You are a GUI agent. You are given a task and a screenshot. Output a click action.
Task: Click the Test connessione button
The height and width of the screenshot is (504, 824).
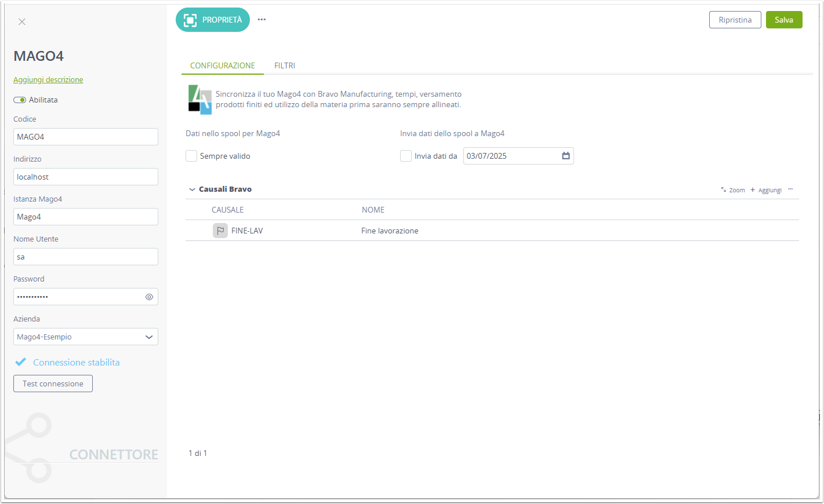point(53,384)
